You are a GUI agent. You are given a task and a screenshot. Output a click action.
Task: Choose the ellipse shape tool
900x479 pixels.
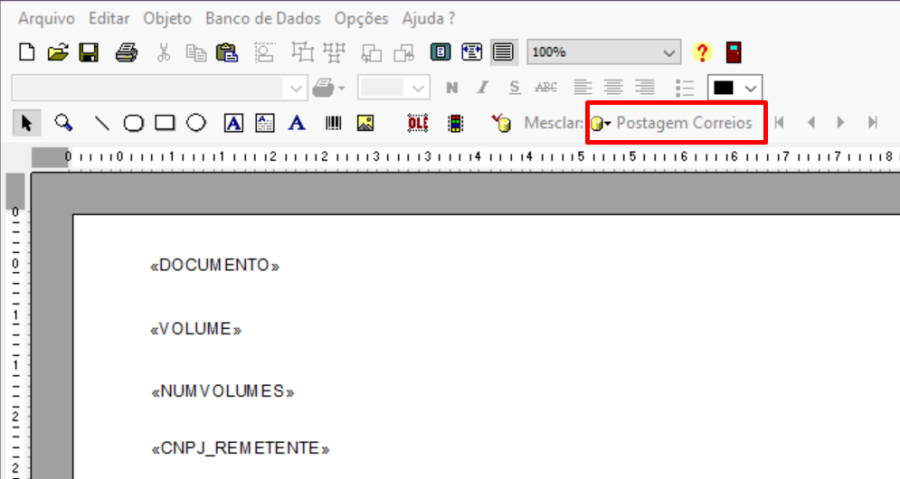[x=196, y=123]
